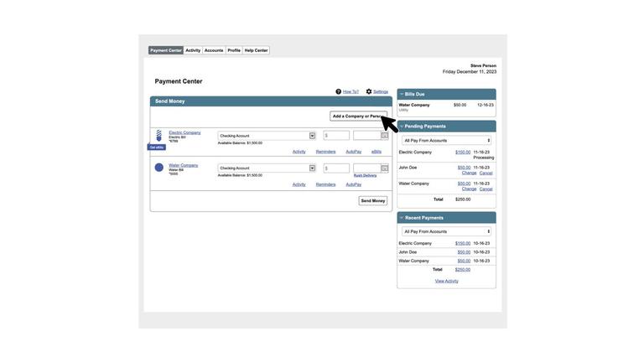
Task: Open pending Electric Company $150.00 payment
Action: coord(463,153)
